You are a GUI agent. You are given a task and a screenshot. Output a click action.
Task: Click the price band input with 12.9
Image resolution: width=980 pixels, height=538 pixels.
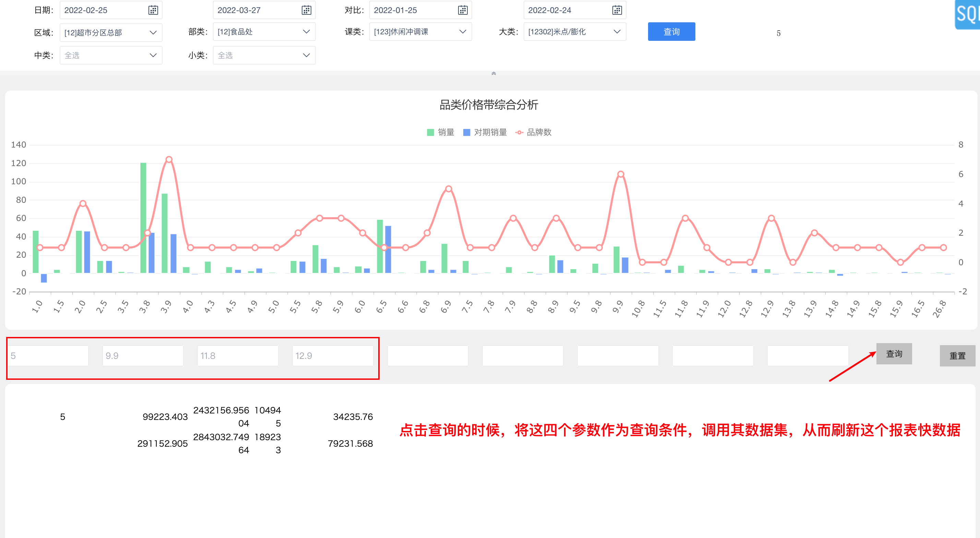click(333, 355)
